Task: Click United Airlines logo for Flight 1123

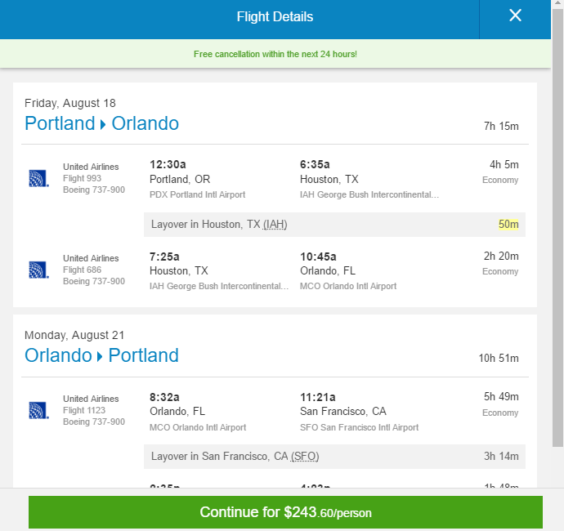Action: (x=39, y=410)
